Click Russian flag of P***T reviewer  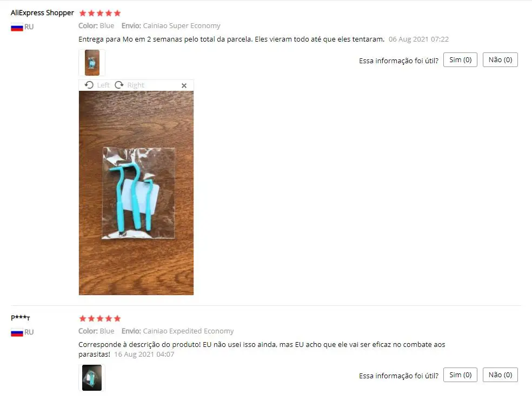coord(17,332)
